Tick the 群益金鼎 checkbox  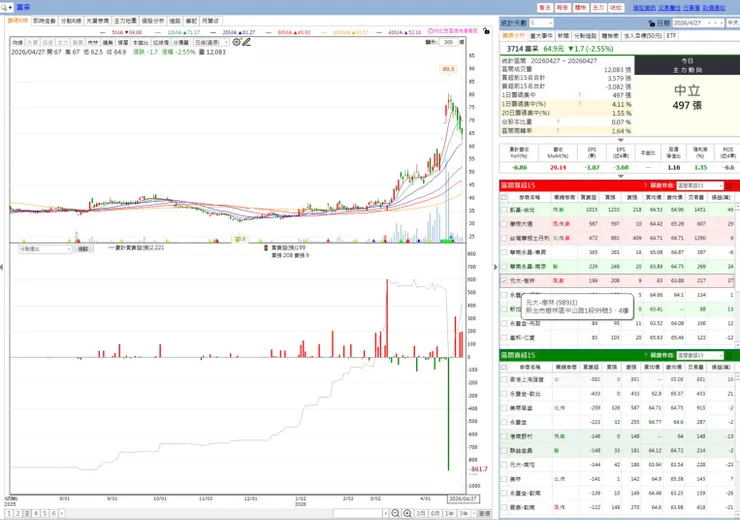click(504, 451)
